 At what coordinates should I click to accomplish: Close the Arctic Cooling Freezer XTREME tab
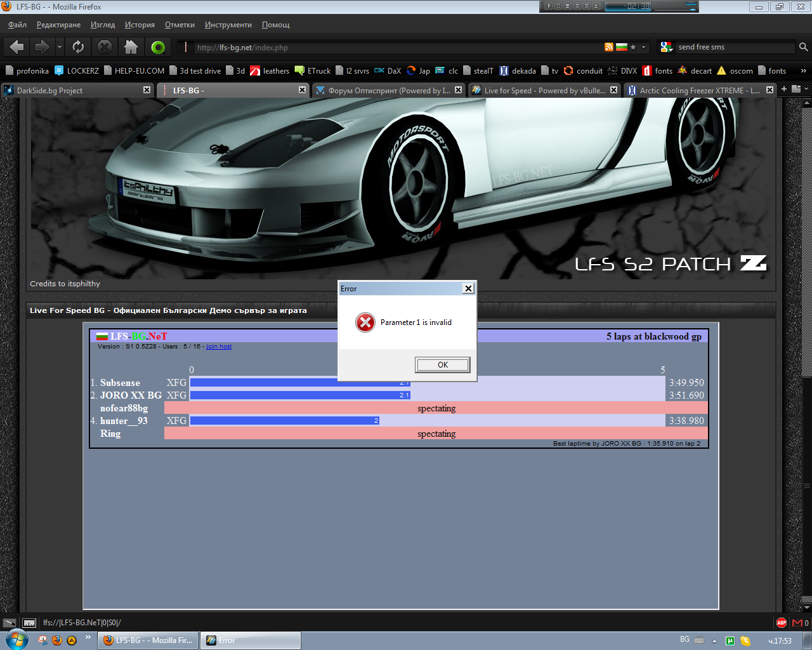[769, 90]
